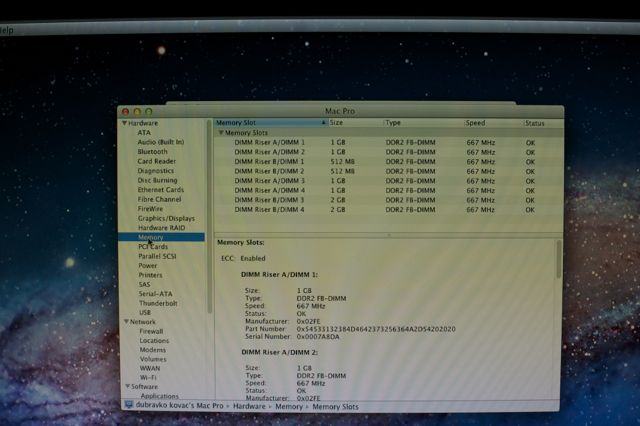Select FireWire in the sidebar

point(150,209)
